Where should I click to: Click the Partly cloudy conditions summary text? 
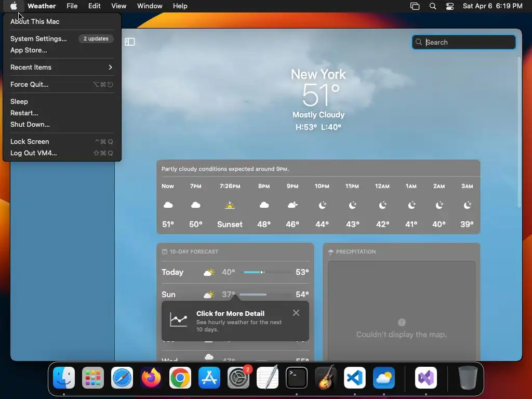coord(225,169)
